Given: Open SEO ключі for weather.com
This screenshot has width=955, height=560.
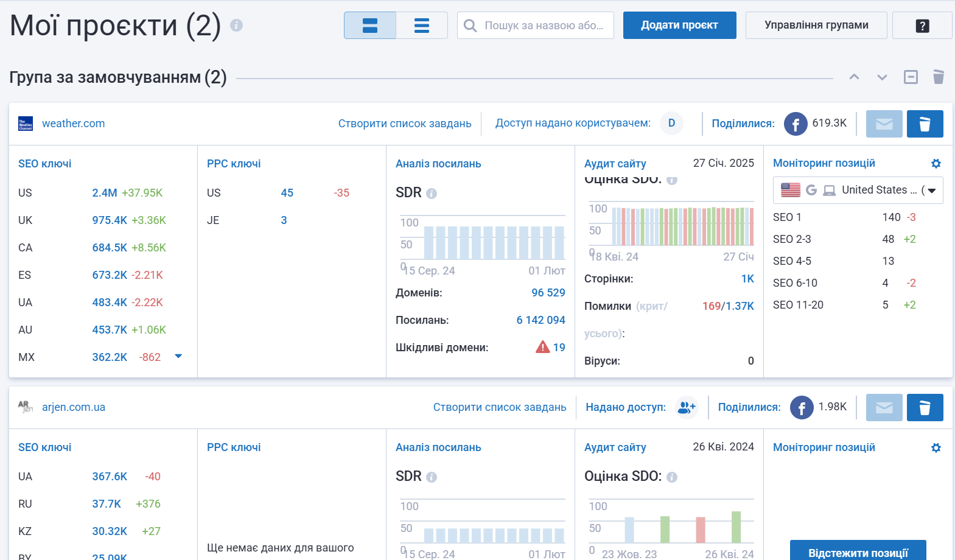Looking at the screenshot, I should (x=45, y=164).
